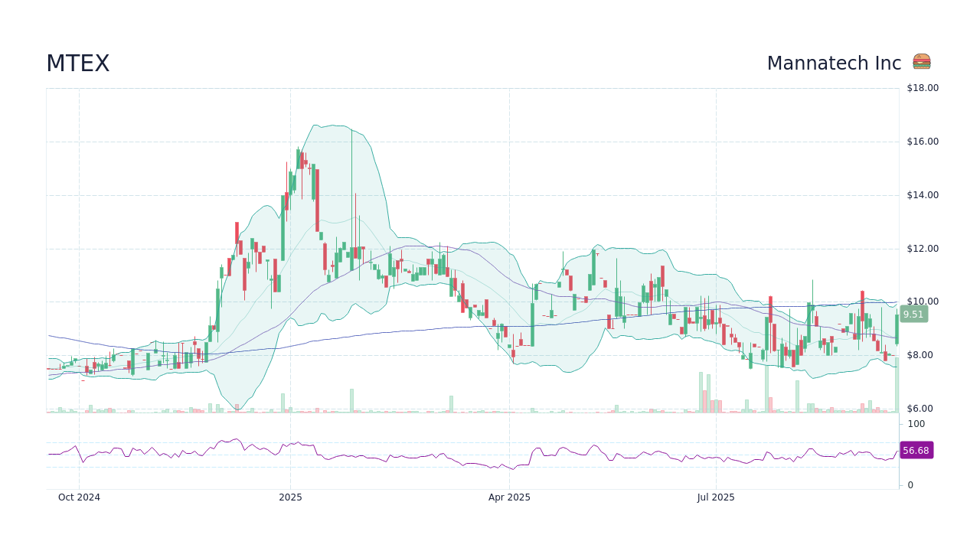
Task: Click the green 9.51 last price badge
Action: point(914,314)
